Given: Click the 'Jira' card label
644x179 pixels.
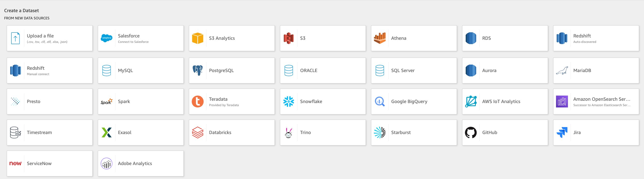Looking at the screenshot, I should click(x=577, y=133).
